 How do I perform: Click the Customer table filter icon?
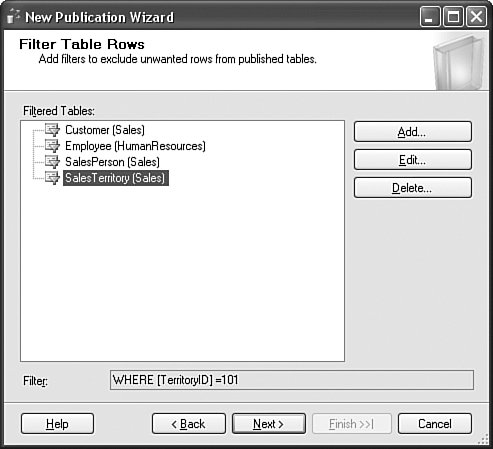[52, 130]
